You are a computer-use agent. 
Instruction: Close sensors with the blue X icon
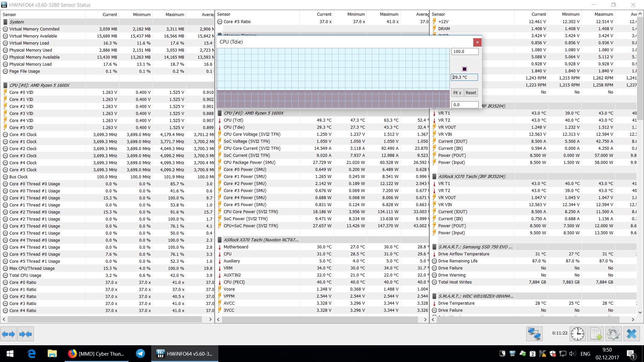click(631, 334)
